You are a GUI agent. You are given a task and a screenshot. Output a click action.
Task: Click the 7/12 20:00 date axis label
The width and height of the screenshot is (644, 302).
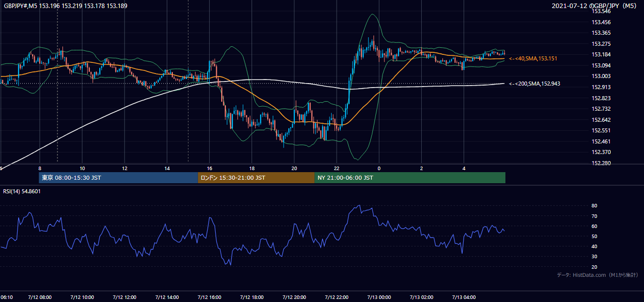tap(294, 297)
